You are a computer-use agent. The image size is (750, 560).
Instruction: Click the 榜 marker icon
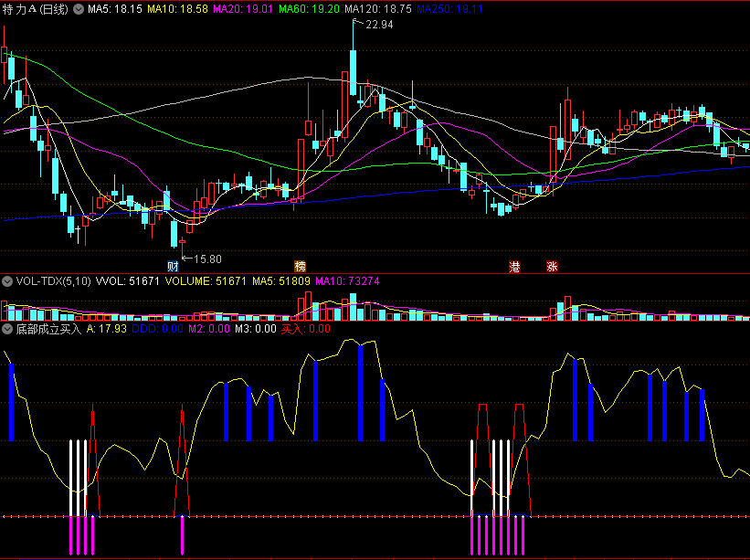pos(300,267)
